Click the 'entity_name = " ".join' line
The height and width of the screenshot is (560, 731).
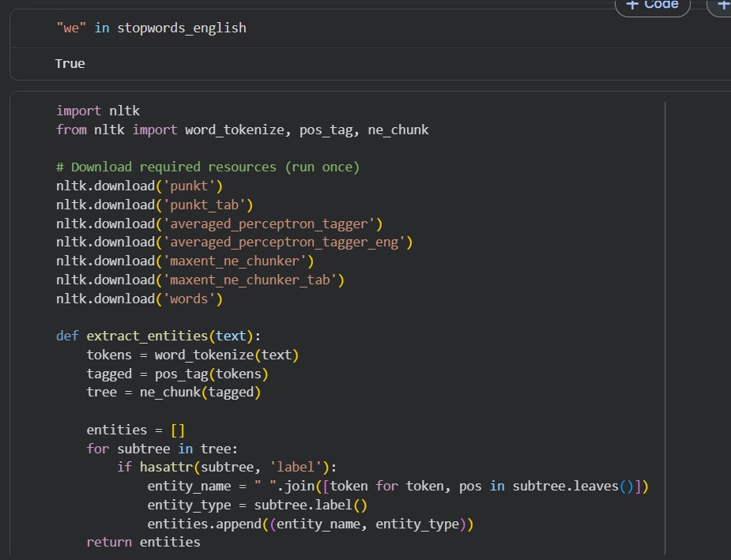point(398,487)
